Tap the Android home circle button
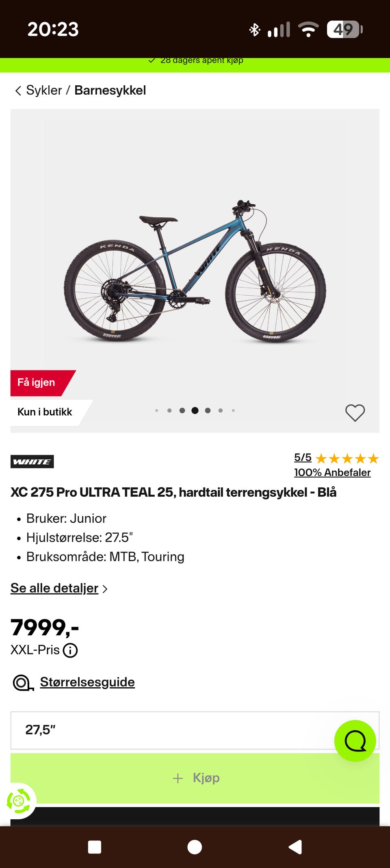Screen dimensions: 390x868 (195, 847)
